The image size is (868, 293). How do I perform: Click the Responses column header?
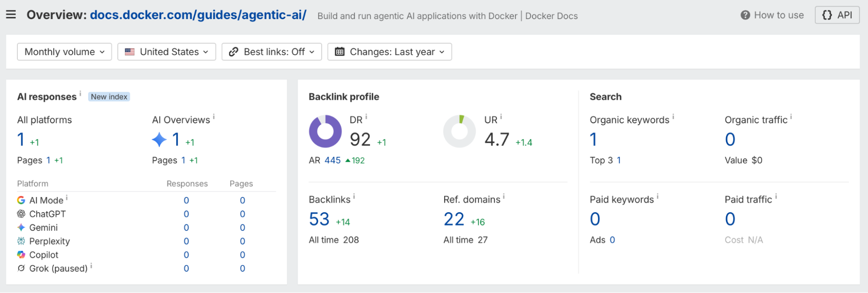coord(187,184)
